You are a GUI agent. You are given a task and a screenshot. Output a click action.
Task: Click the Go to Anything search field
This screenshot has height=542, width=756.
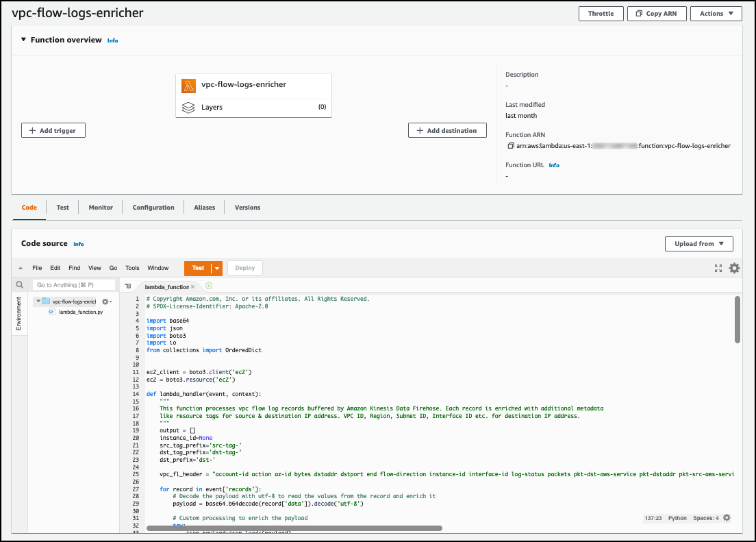pos(74,285)
